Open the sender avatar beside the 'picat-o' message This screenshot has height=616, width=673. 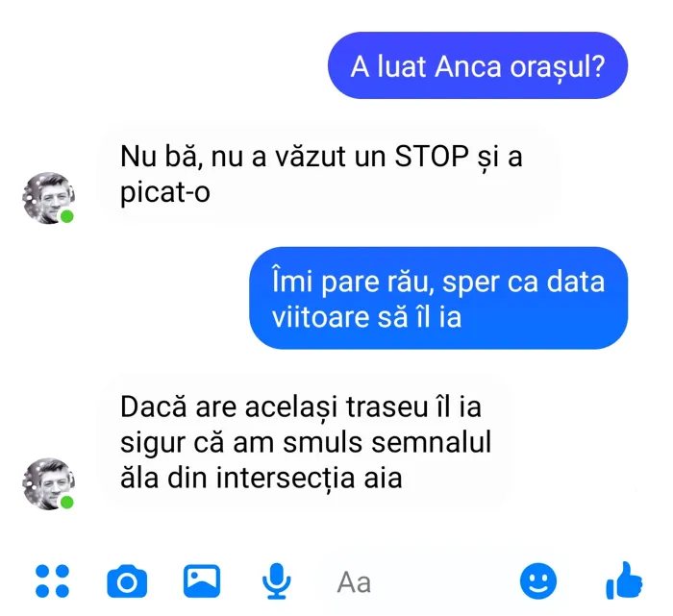coord(48,198)
